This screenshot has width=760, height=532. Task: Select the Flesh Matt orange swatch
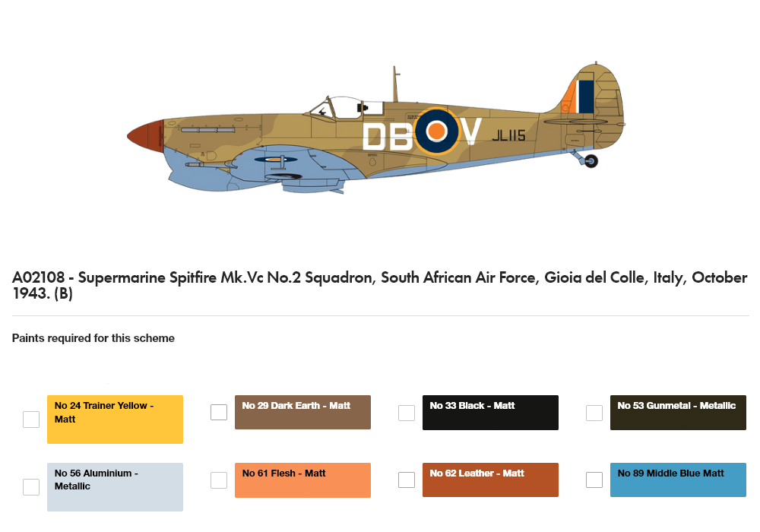pos(302,480)
